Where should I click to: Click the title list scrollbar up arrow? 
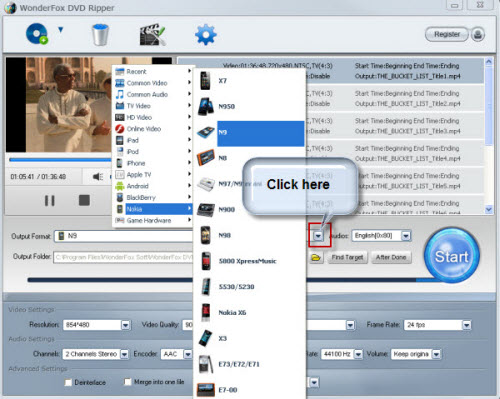pos(489,62)
